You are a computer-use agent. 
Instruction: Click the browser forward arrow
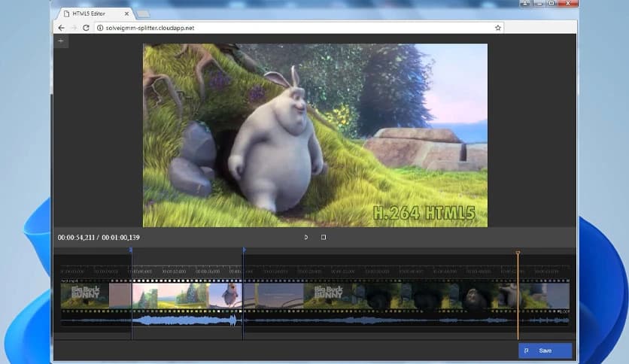coord(74,28)
